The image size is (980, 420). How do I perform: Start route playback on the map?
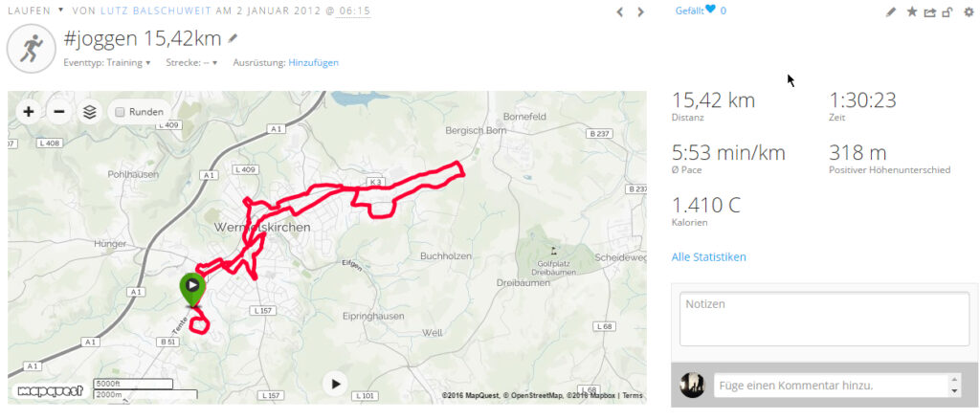point(336,384)
